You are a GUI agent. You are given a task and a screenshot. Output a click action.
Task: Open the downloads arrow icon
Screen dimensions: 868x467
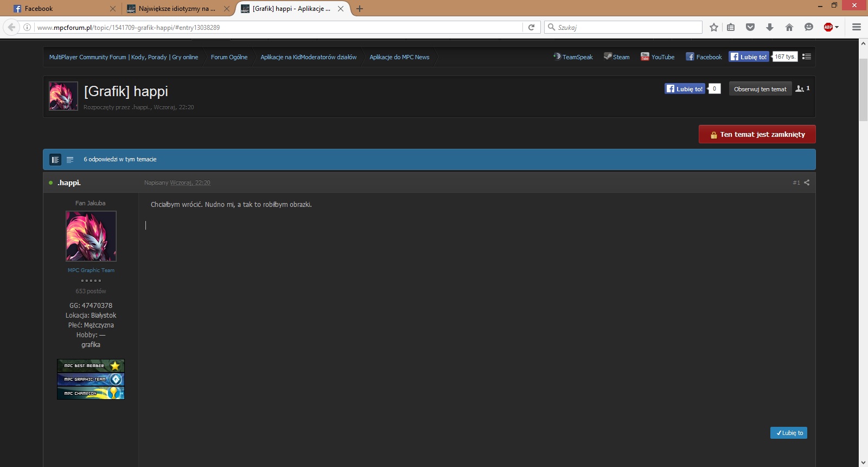770,27
